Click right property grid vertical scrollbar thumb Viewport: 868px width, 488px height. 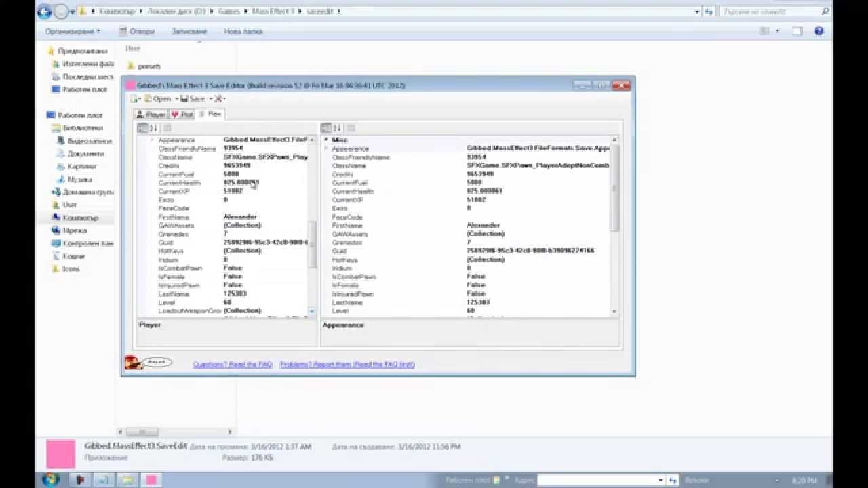click(615, 188)
